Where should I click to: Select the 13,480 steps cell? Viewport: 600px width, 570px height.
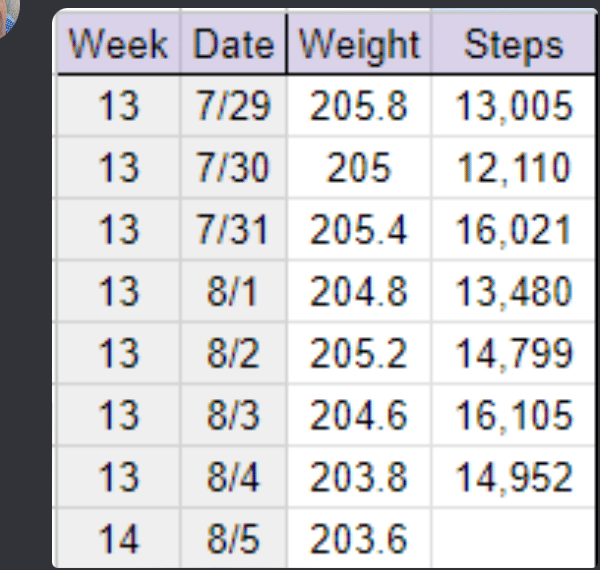513,292
